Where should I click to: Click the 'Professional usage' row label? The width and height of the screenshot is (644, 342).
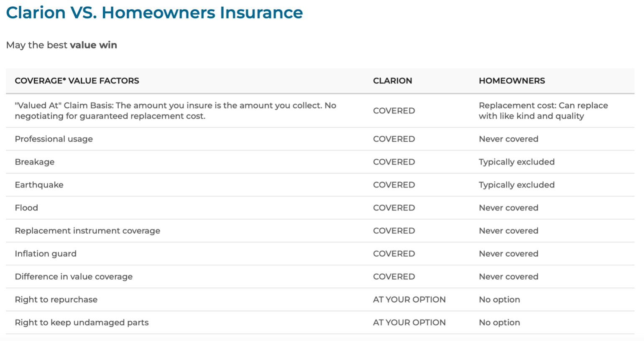click(x=54, y=139)
